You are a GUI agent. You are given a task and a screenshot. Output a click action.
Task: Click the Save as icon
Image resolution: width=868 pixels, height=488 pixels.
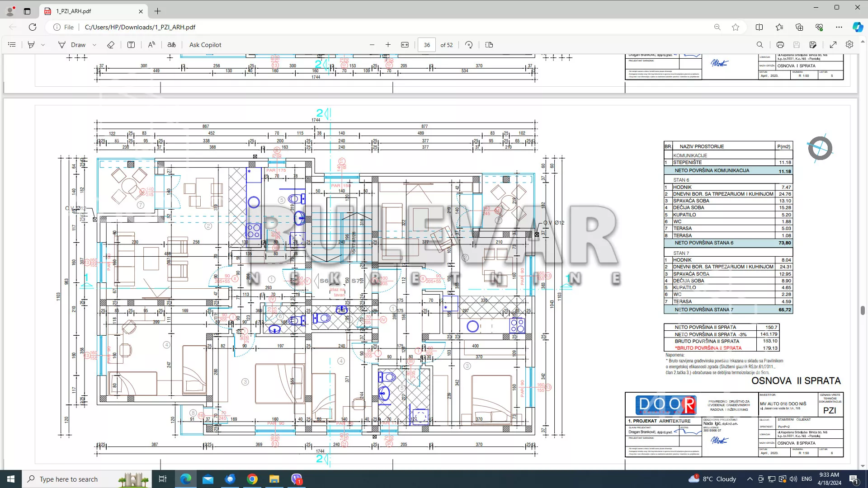point(813,45)
